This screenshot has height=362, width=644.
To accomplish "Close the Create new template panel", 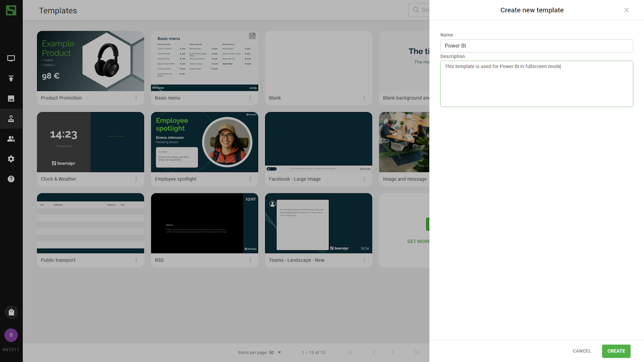I will [x=626, y=10].
